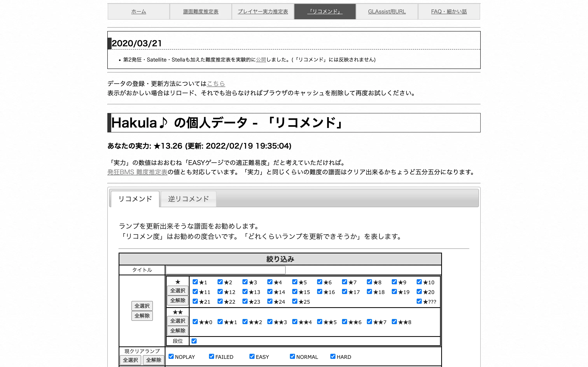Click 全選択 in the ★★ row group
This screenshot has width=588, height=367.
point(178,321)
